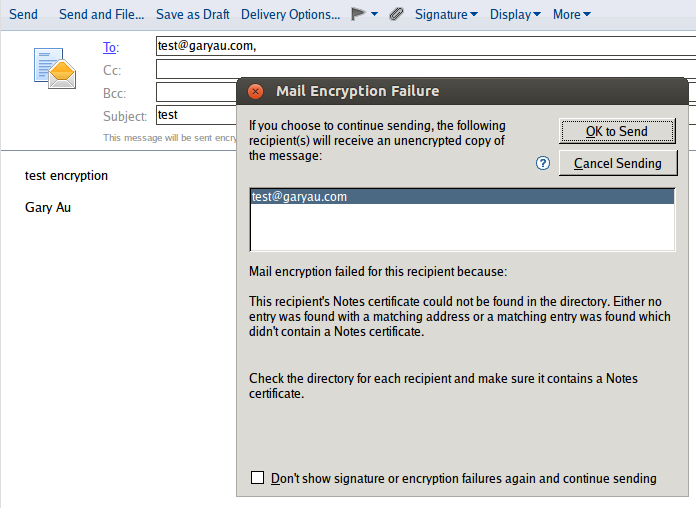This screenshot has width=696, height=508.
Task: Select Save as Draft
Action: [193, 14]
